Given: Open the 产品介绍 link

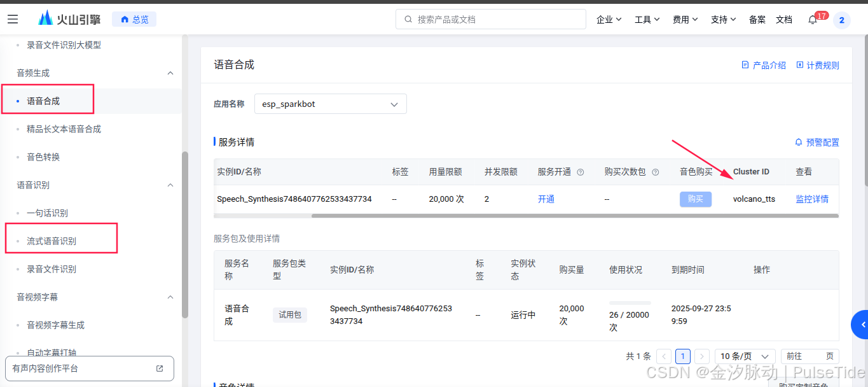Looking at the screenshot, I should 764,65.
